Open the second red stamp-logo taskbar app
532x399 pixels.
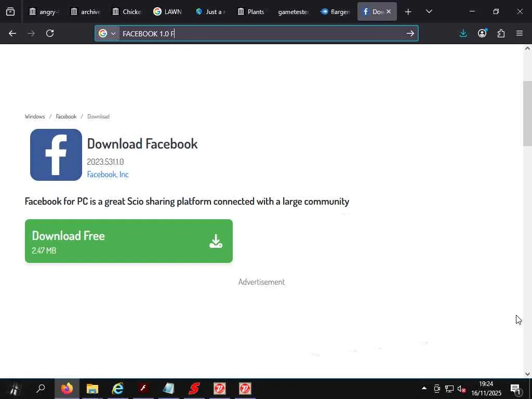point(245,389)
